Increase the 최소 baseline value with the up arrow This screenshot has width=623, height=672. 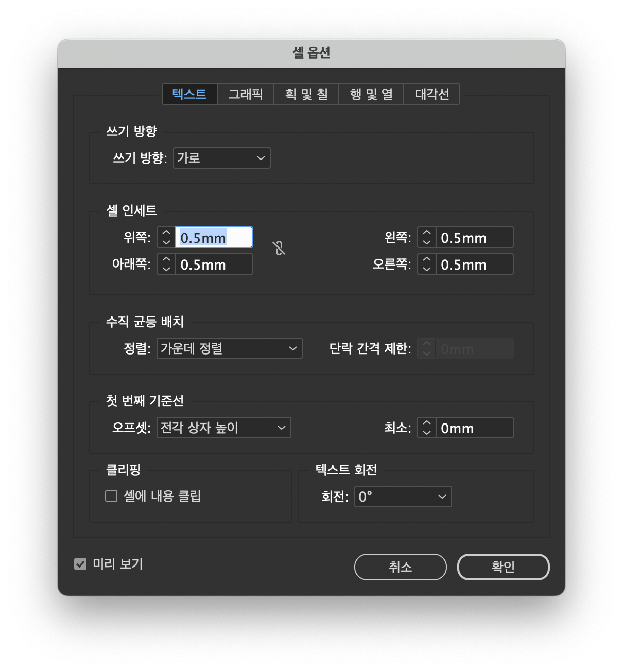click(x=426, y=423)
